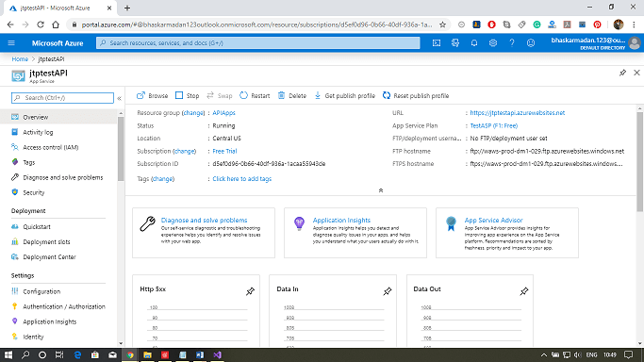This screenshot has height=362, width=644.
Task: Focus the left menu Search (Ctrl+/) box
Action: [62, 98]
